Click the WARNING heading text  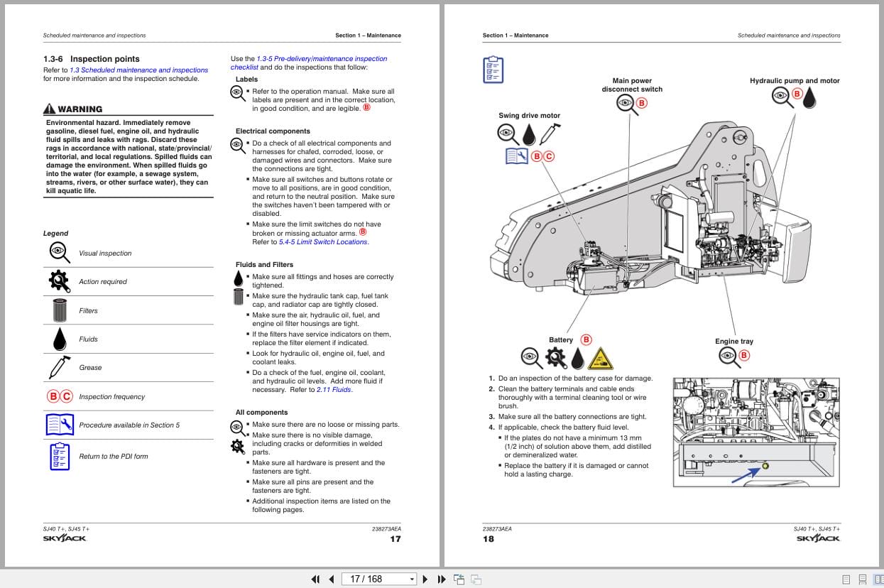[80, 109]
